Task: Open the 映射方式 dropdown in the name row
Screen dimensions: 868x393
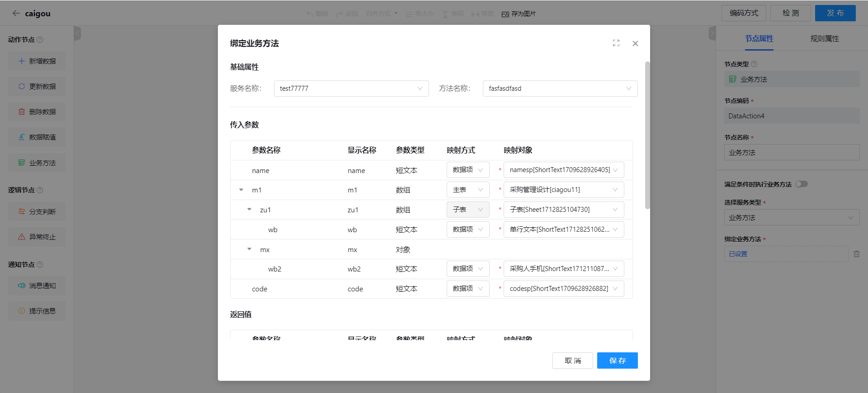Action: pos(468,170)
